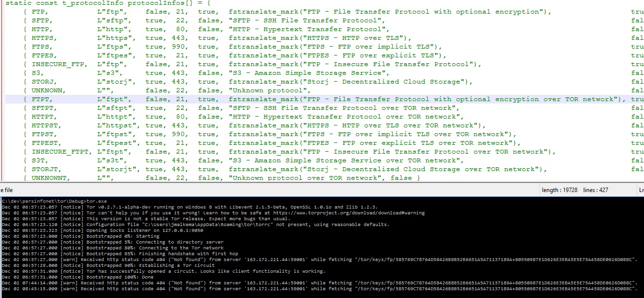
Task: Click the L"https" string literal
Action: click(116, 38)
